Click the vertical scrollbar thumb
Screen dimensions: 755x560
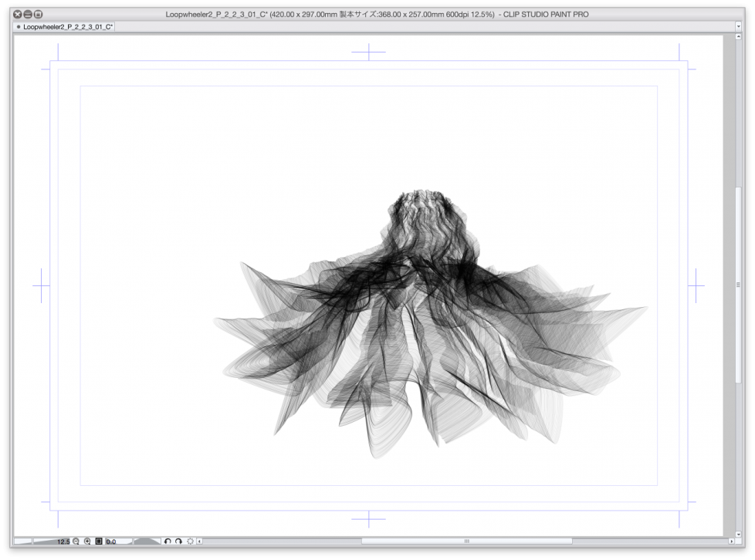coord(739,285)
